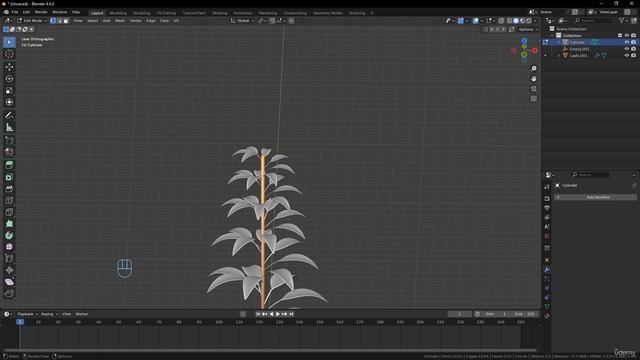Screen dimensions: 640x360
Task: Open the Window menu
Action: point(60,12)
